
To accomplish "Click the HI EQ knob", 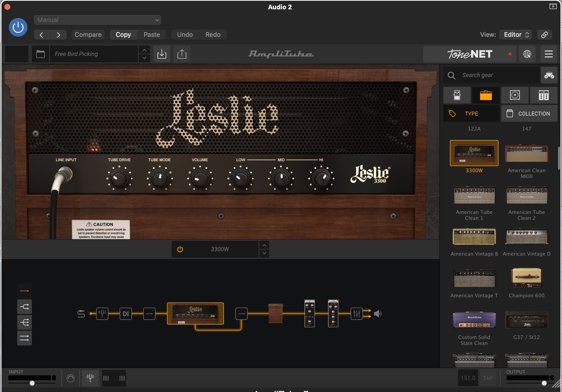I will point(321,178).
